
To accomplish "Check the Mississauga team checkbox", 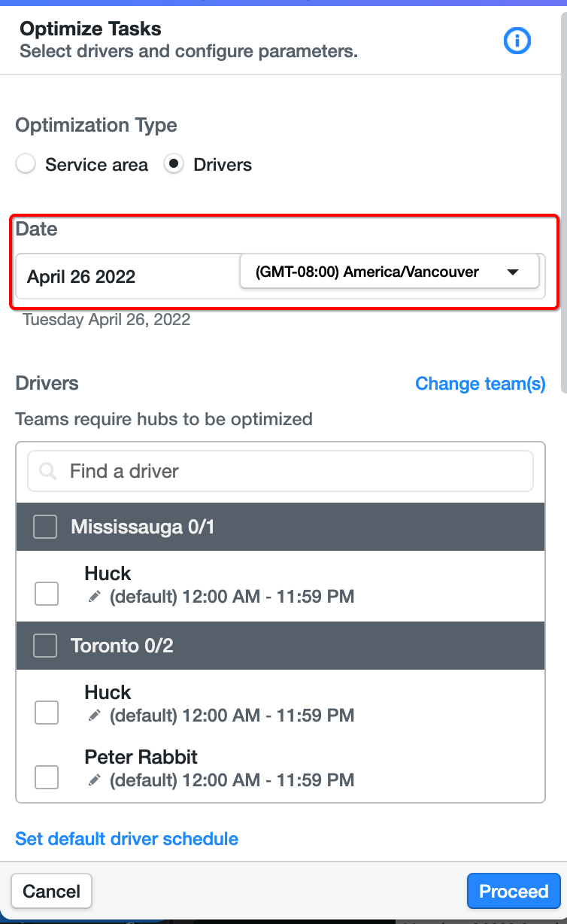I will [x=45, y=527].
